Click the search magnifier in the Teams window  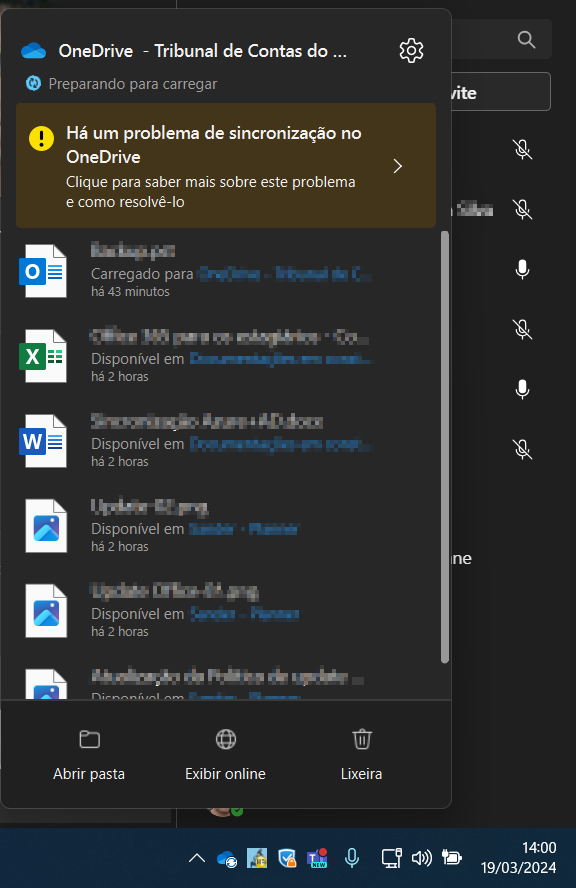[526, 40]
